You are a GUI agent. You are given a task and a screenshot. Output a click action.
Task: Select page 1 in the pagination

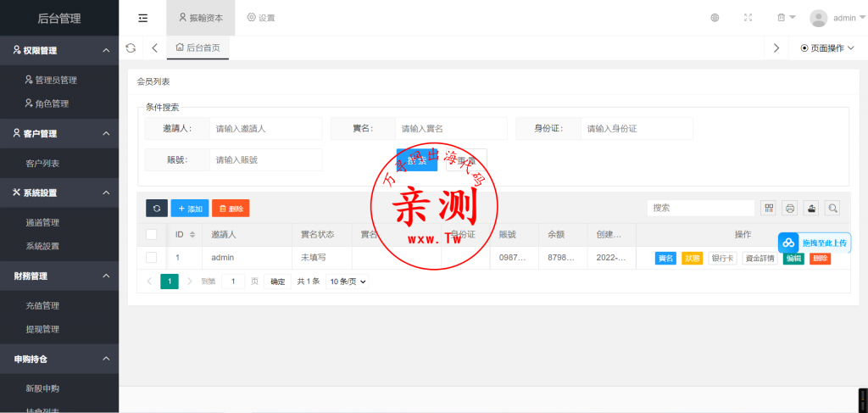click(x=170, y=282)
